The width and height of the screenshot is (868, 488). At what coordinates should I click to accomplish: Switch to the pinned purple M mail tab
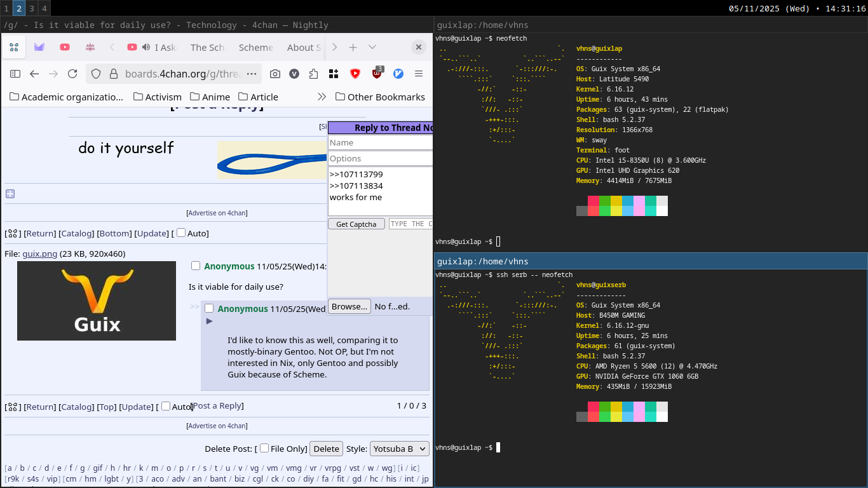[39, 47]
